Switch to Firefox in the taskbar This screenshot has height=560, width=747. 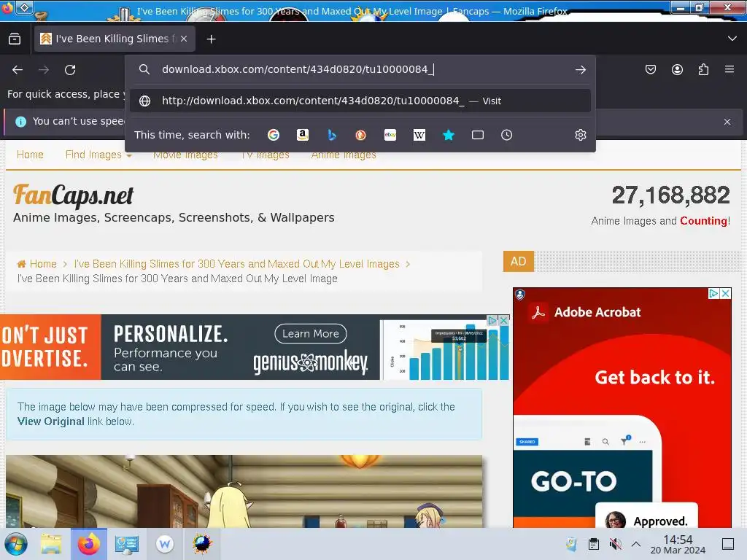88,544
